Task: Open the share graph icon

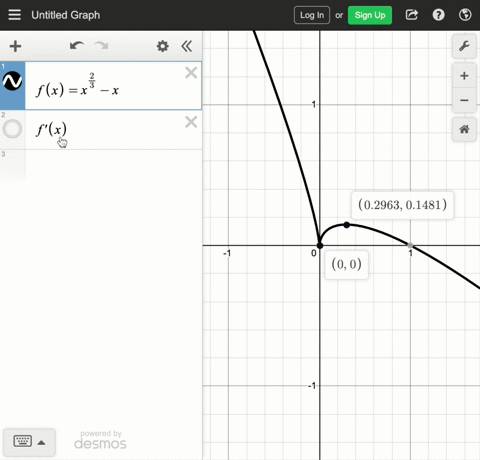Action: point(412,15)
